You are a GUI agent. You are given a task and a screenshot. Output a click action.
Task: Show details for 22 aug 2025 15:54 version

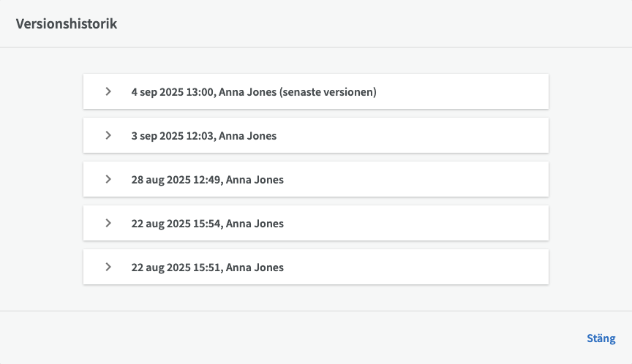pyautogui.click(x=315, y=224)
